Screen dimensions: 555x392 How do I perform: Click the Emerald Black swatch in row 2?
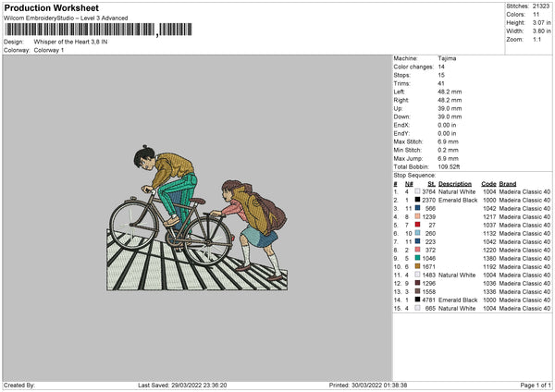point(418,200)
